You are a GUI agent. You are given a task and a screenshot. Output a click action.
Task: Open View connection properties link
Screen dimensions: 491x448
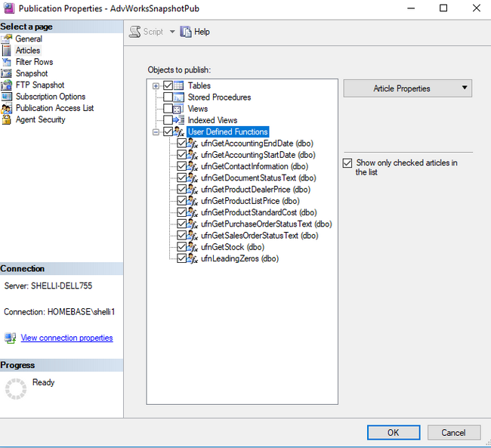click(66, 338)
